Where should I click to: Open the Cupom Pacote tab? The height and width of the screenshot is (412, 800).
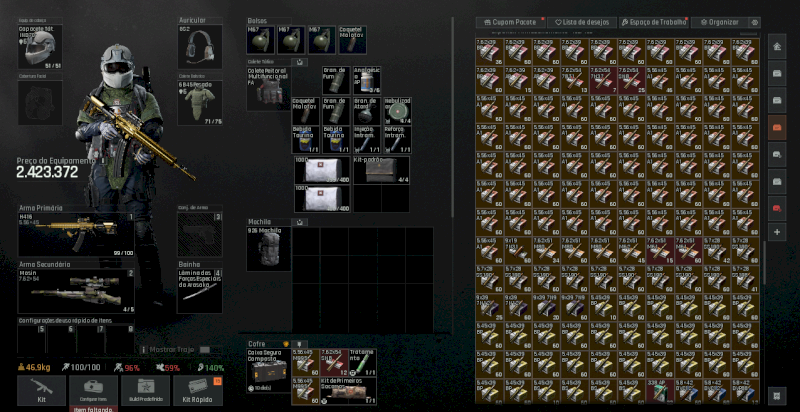511,22
